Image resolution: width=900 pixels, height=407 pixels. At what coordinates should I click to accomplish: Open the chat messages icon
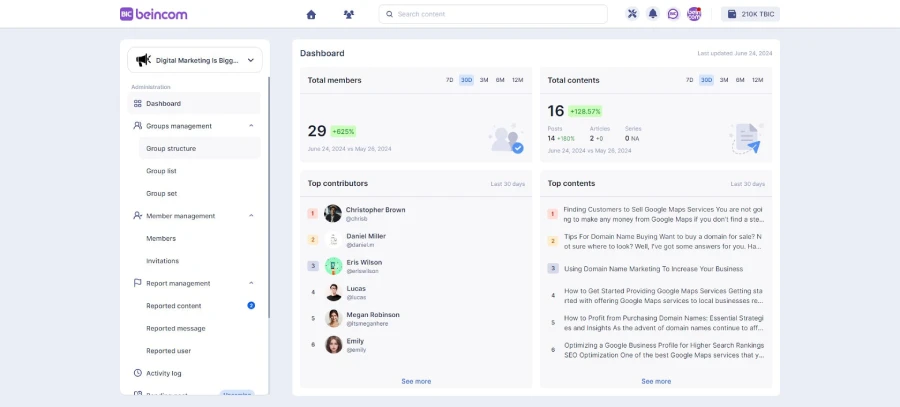click(x=673, y=14)
